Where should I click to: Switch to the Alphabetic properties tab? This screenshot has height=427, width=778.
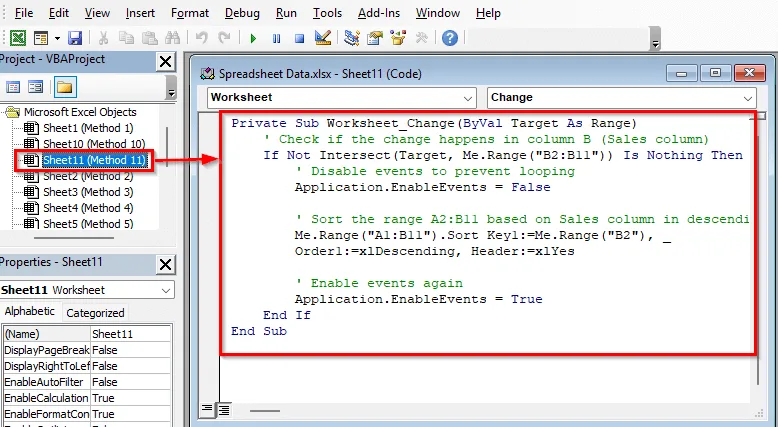coord(30,311)
